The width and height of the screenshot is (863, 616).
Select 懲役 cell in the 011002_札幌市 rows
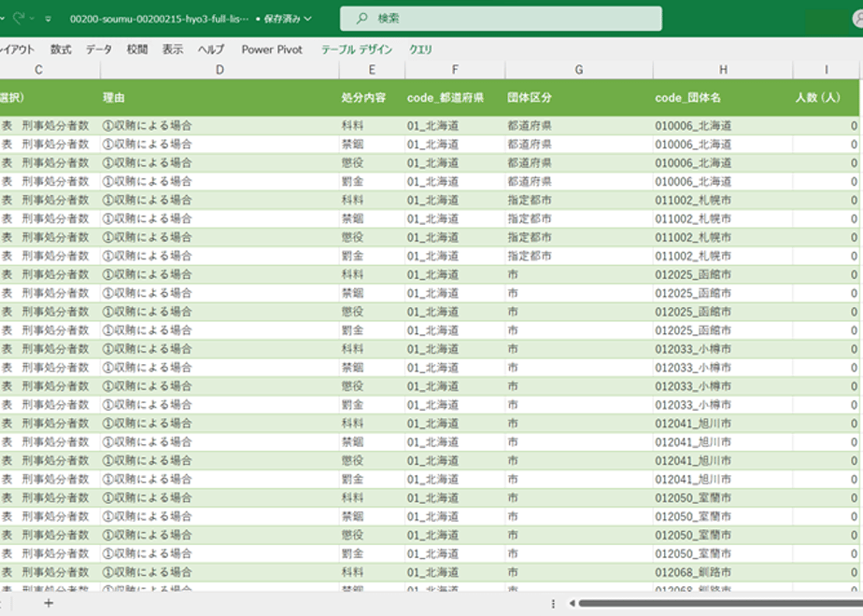click(372, 238)
